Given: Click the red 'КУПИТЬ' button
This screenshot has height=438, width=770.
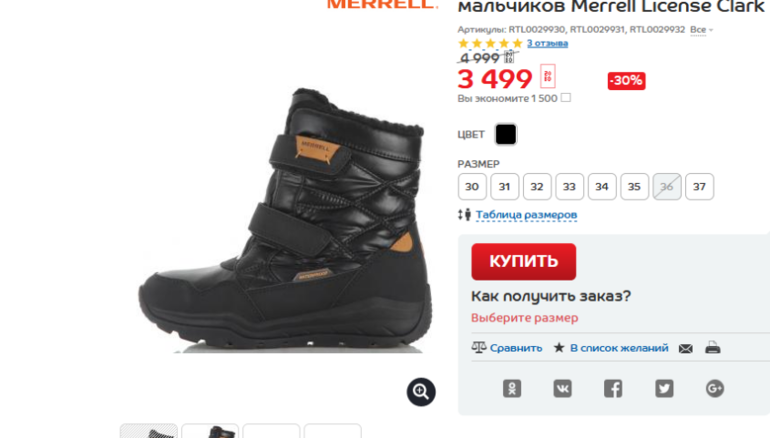Looking at the screenshot, I should 523,261.
